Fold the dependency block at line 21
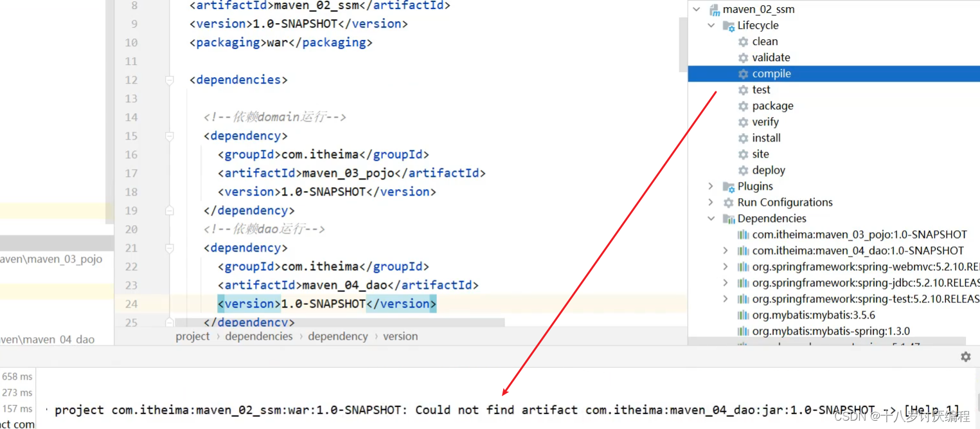The width and height of the screenshot is (980, 429). (x=170, y=248)
